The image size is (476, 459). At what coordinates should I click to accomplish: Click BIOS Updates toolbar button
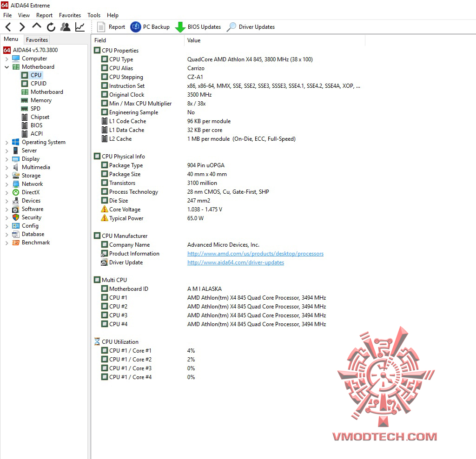point(198,27)
